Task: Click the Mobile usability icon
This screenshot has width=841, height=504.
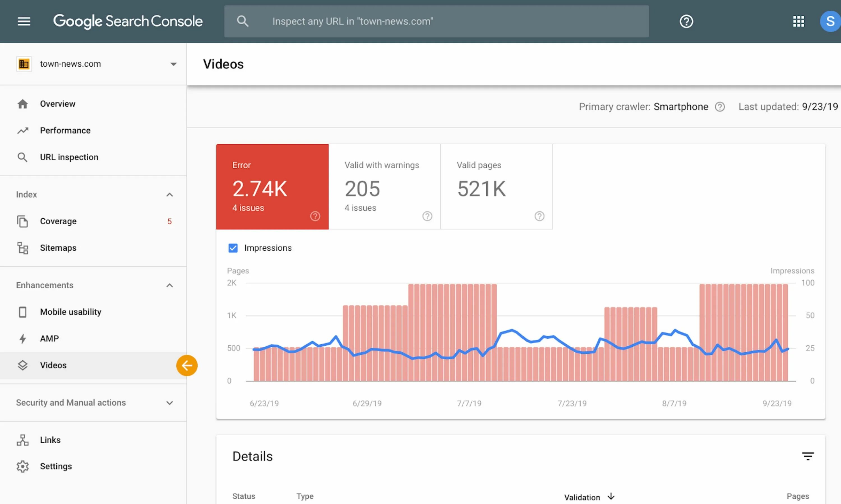Action: click(x=22, y=312)
